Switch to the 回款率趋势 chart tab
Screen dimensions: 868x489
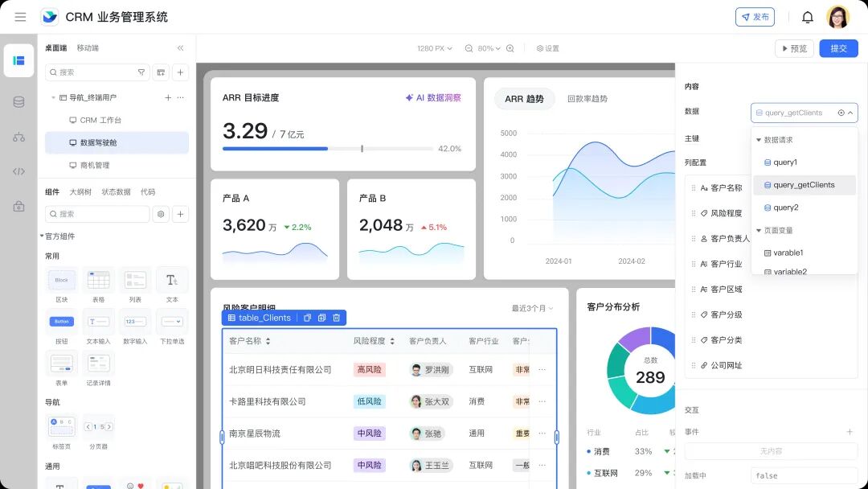click(588, 99)
